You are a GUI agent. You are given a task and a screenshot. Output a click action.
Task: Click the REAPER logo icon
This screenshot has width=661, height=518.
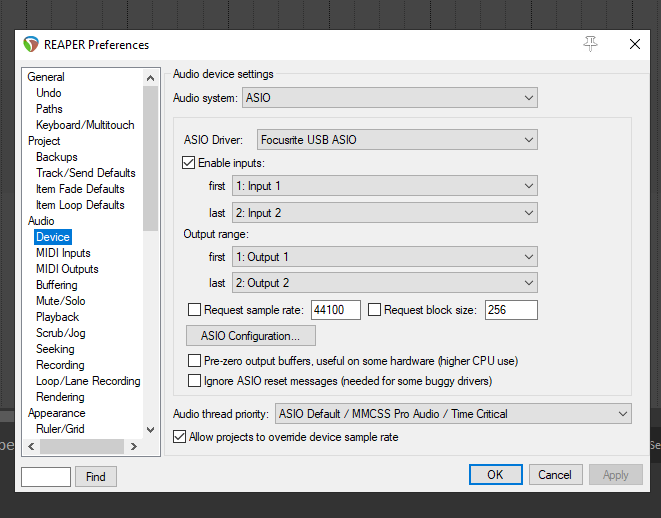click(31, 44)
